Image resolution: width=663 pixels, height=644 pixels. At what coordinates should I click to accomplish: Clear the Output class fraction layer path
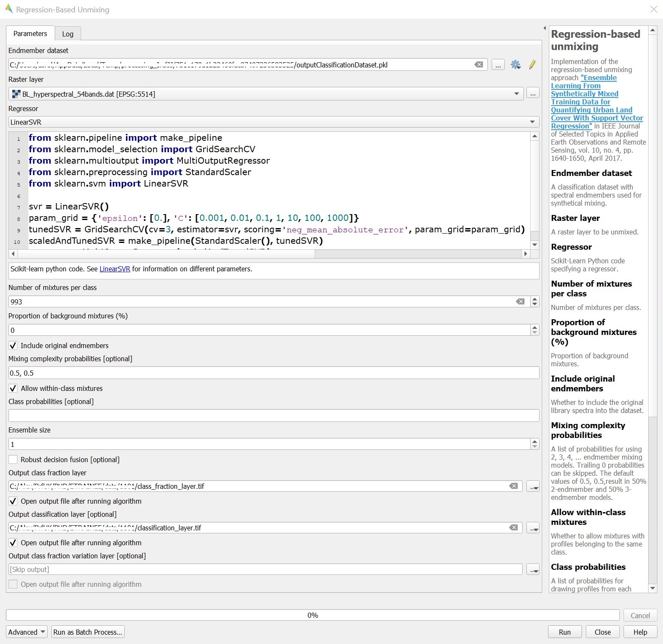point(513,486)
